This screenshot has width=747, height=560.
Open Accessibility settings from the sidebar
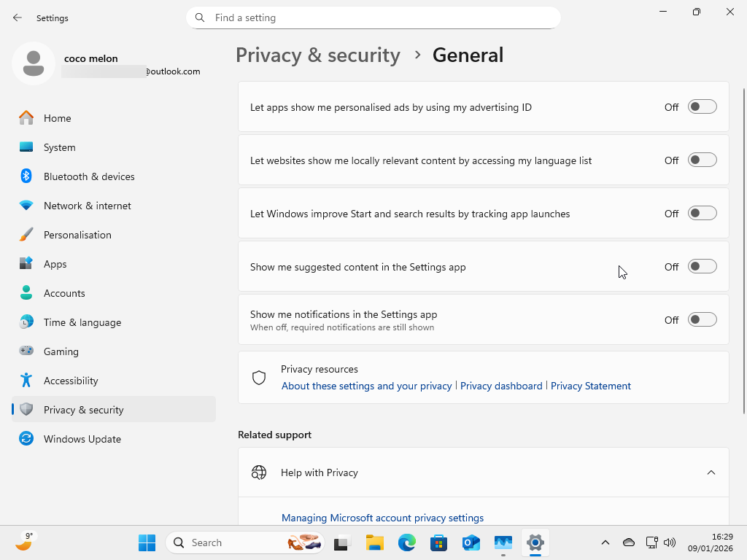[x=71, y=381]
